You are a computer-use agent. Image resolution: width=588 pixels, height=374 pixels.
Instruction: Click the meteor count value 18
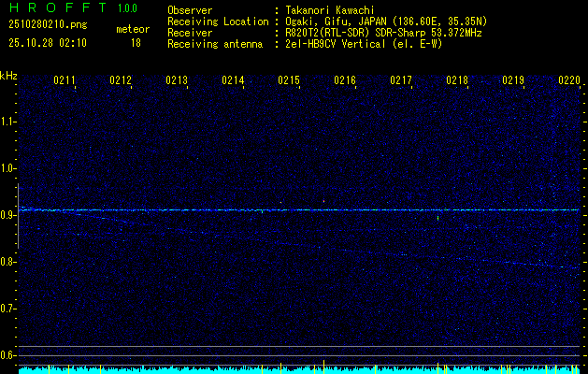tap(136, 42)
